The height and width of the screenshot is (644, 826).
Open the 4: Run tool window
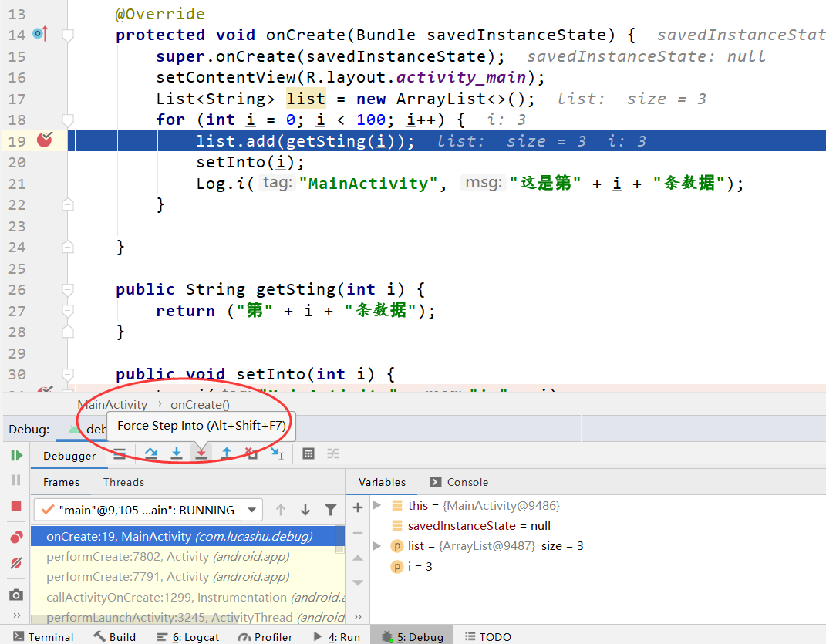(336, 636)
